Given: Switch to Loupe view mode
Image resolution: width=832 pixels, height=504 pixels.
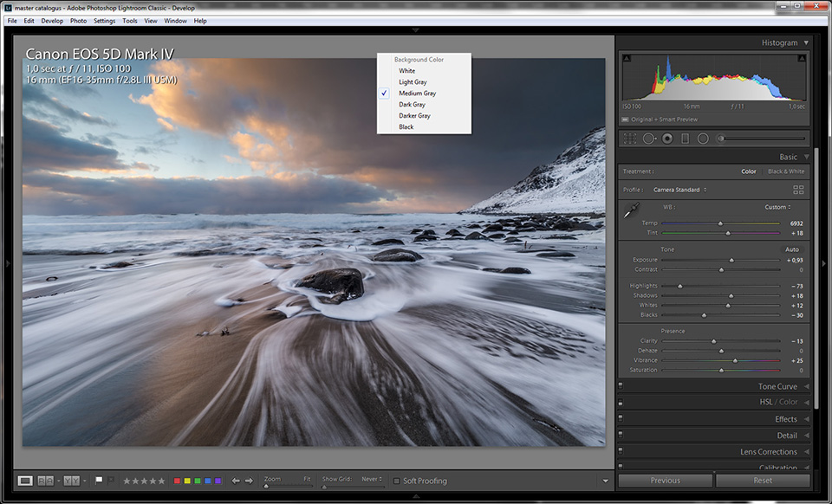Looking at the screenshot, I should point(25,481).
